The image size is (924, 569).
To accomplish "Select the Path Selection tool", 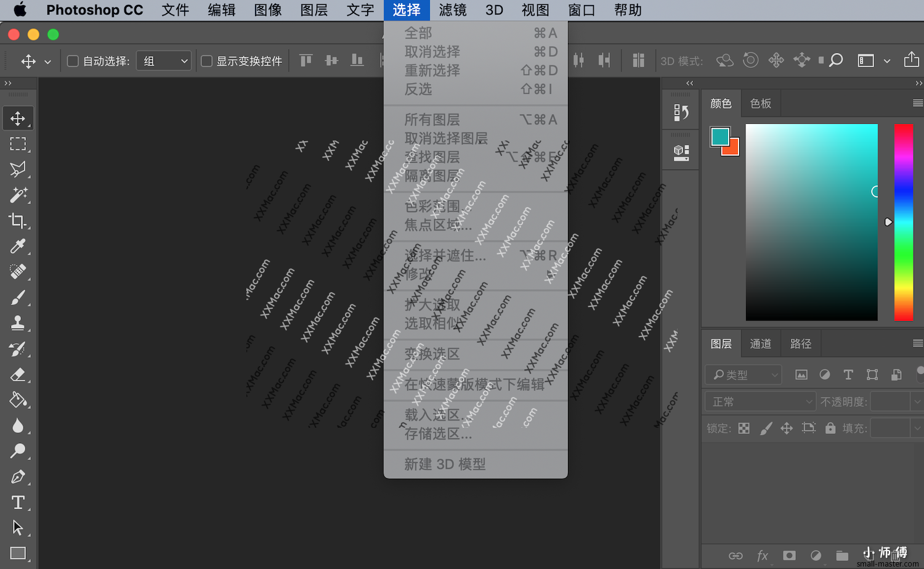I will 18,528.
